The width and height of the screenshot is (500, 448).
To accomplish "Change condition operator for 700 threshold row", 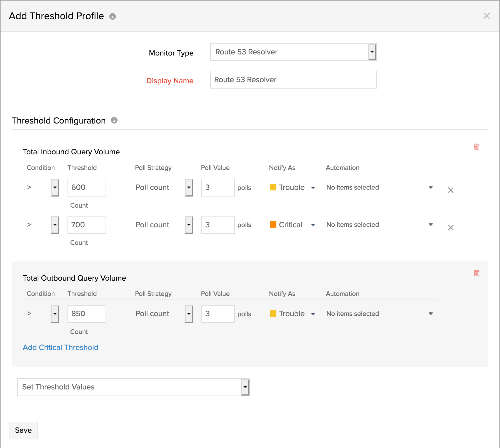I will pyautogui.click(x=55, y=225).
